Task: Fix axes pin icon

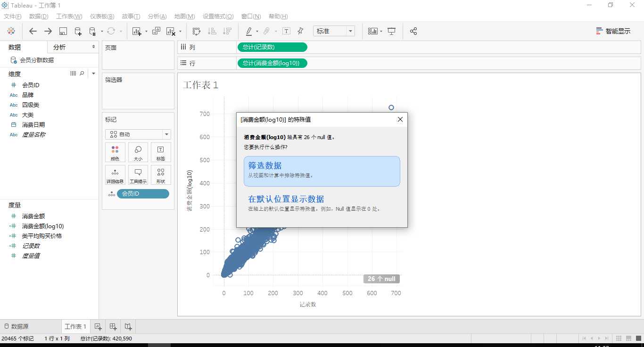Action: [300, 31]
